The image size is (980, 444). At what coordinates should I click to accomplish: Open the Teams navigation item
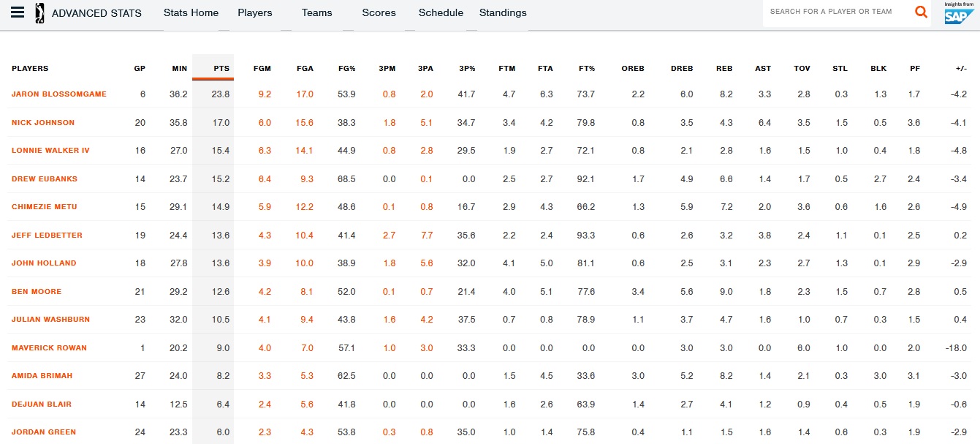click(316, 12)
